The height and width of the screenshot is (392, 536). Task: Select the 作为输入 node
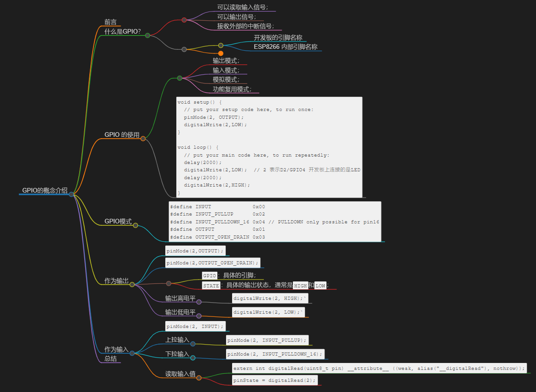pyautogui.click(x=116, y=349)
